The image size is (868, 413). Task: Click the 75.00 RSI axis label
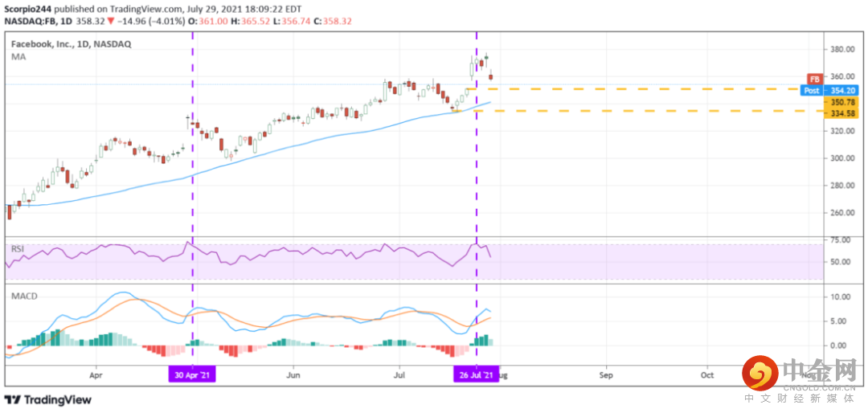[842, 240]
